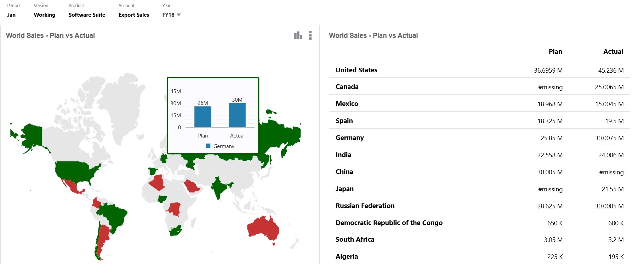Click the Plan bar in the Germany popup

pyautogui.click(x=203, y=117)
